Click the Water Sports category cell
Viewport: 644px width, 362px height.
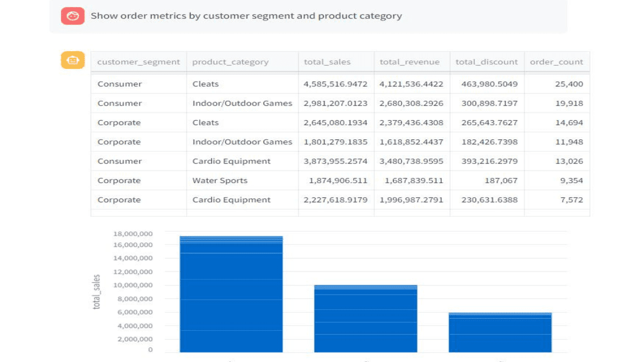pos(220,180)
